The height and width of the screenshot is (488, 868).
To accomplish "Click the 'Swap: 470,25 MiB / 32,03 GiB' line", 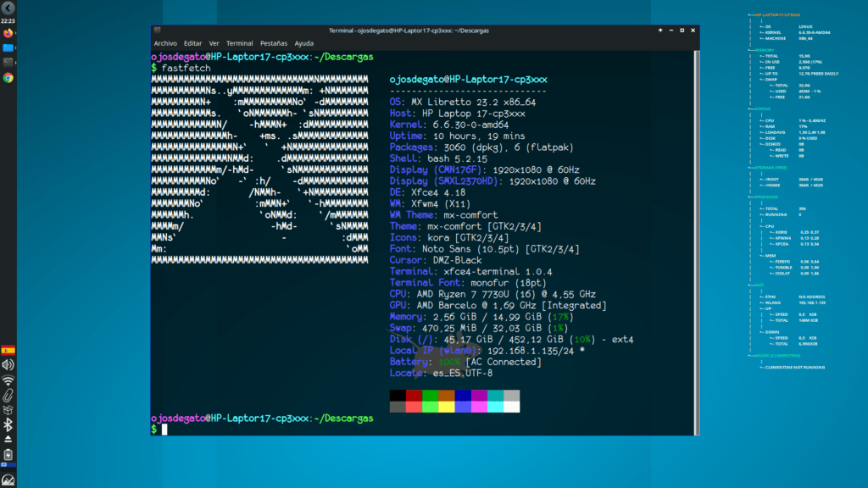I will 479,328.
